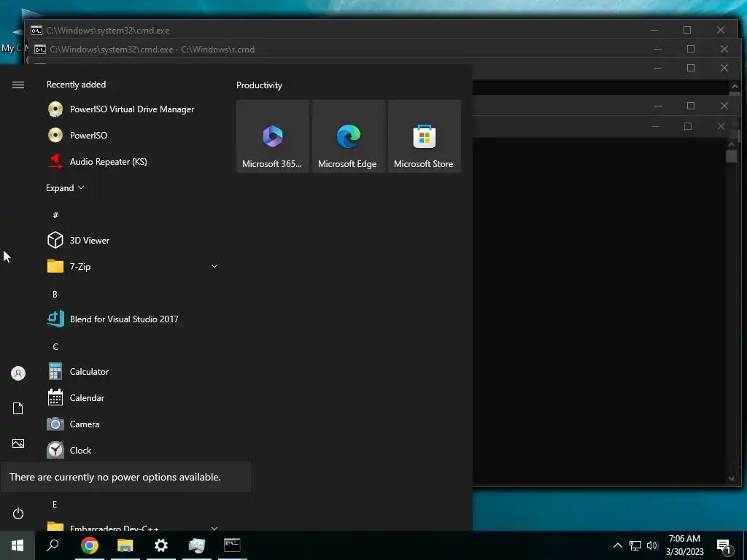Open Settings gear on taskbar
The width and height of the screenshot is (747, 560).
161,545
